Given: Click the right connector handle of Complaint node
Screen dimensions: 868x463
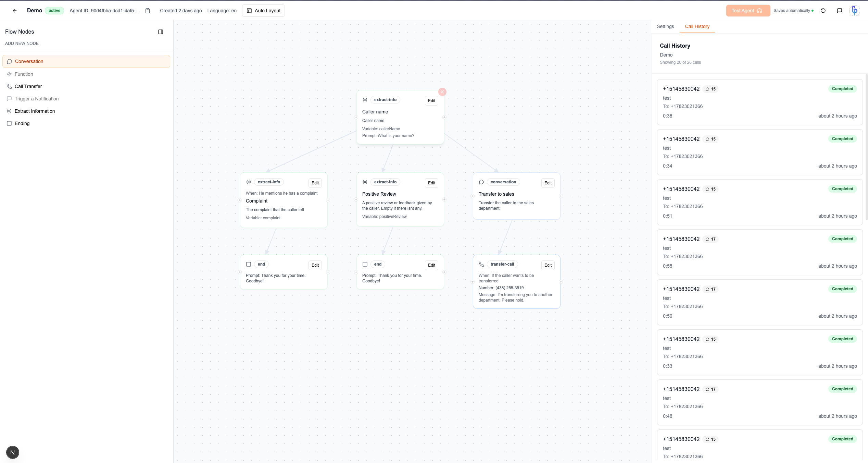Looking at the screenshot, I should (328, 200).
